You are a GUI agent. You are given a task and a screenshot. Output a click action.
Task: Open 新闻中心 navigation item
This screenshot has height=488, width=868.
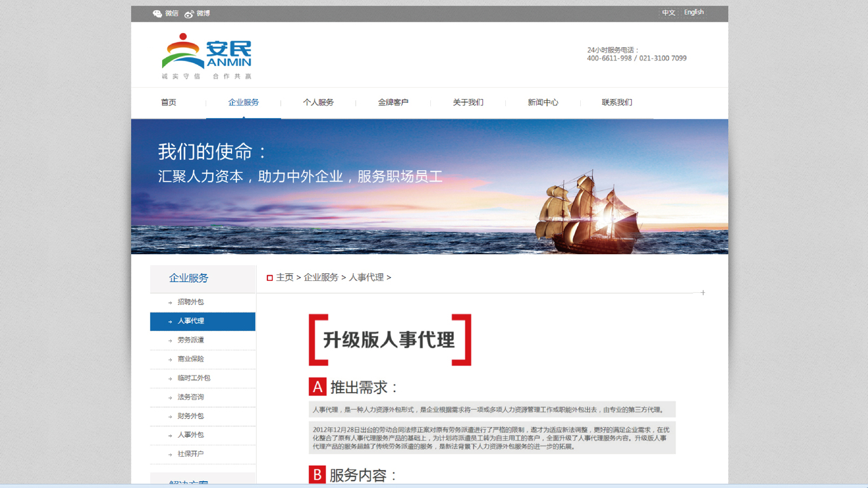pos(543,102)
